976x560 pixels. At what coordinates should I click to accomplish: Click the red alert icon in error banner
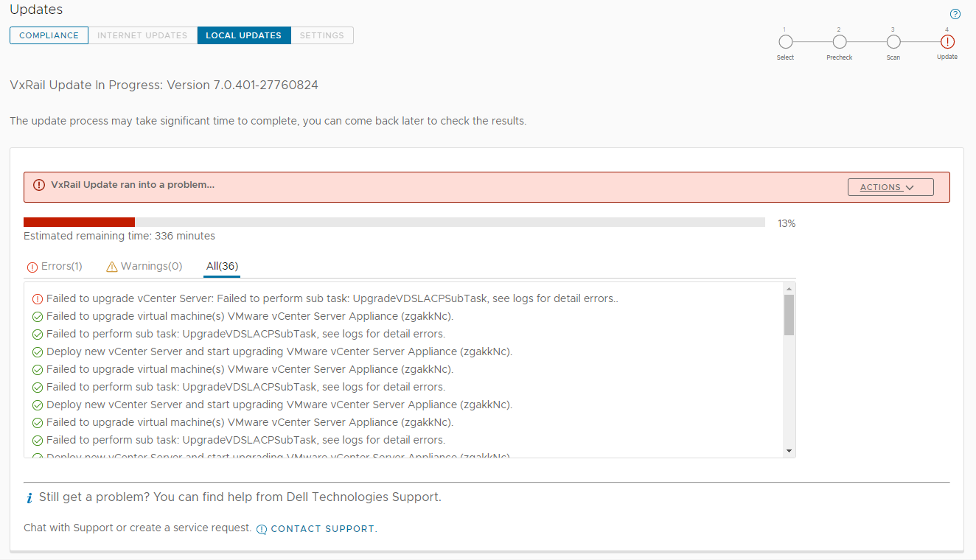[x=39, y=185]
